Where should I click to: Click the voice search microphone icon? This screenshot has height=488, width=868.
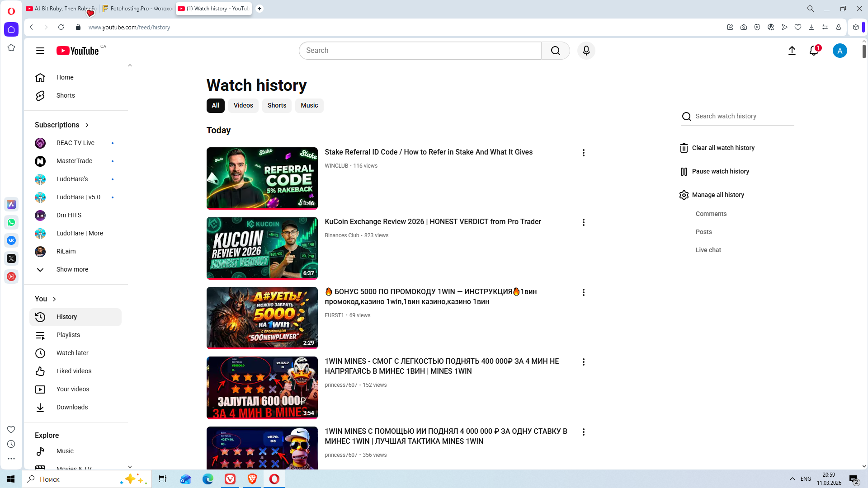[586, 51]
